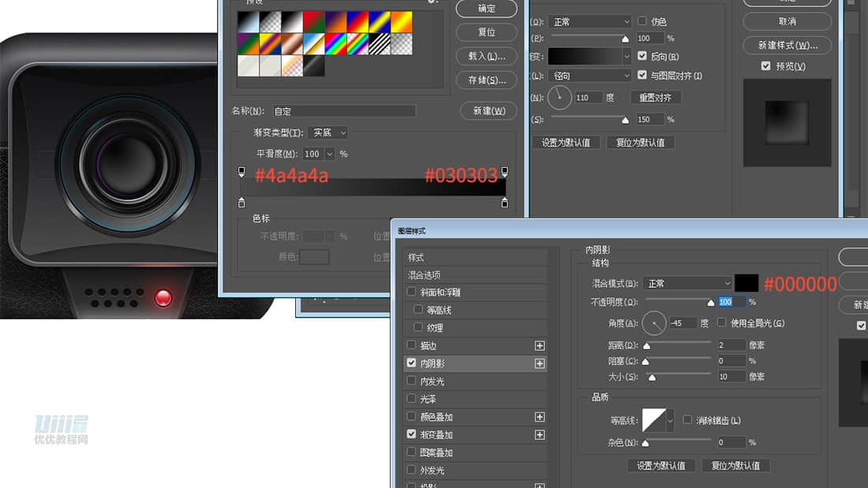Select the violet-to-orange gradient preset

[x=335, y=22]
